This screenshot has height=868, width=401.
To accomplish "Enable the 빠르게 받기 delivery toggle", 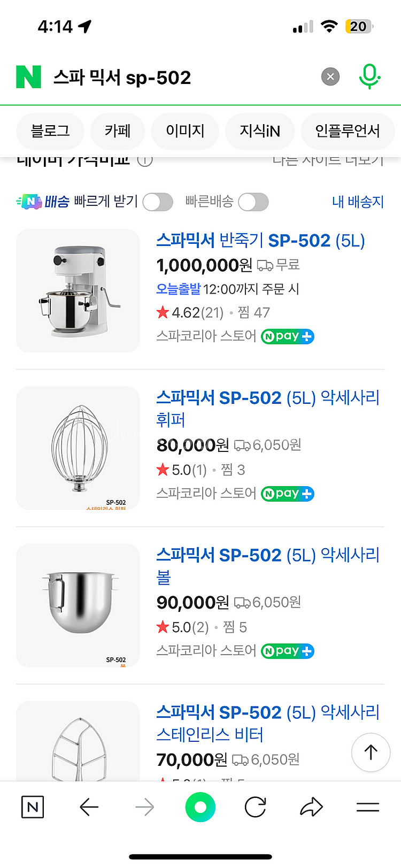I will 158,202.
